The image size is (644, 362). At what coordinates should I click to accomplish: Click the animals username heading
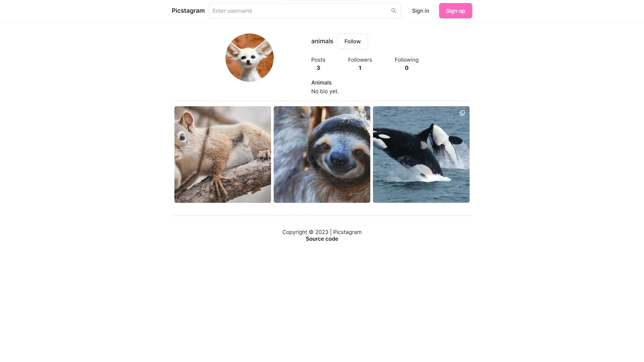pyautogui.click(x=322, y=41)
